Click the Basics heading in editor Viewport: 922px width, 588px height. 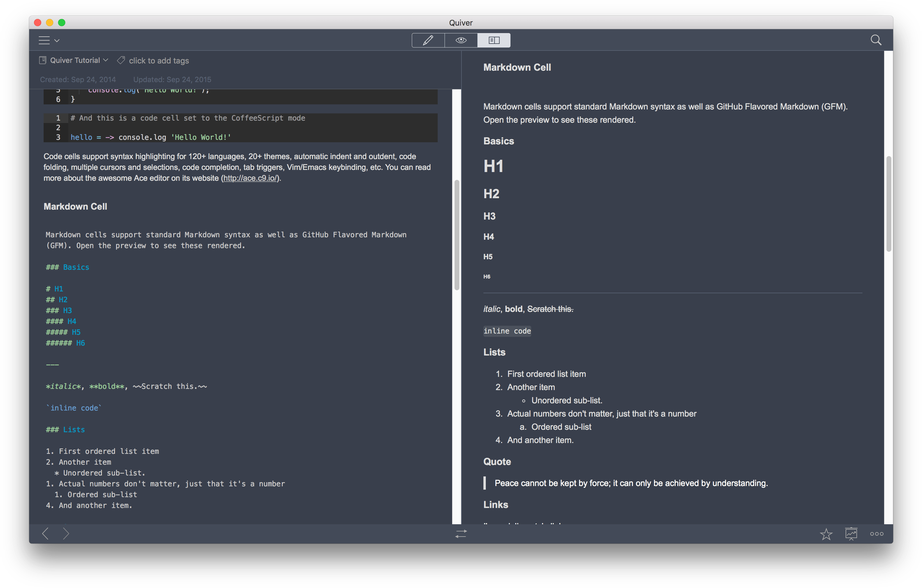pos(76,267)
